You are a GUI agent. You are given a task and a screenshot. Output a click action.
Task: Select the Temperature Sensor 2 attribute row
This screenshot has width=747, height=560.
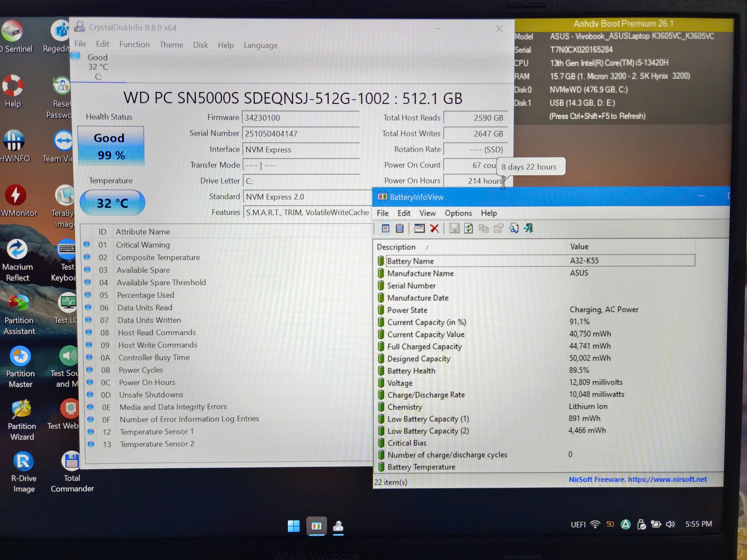[x=229, y=444]
